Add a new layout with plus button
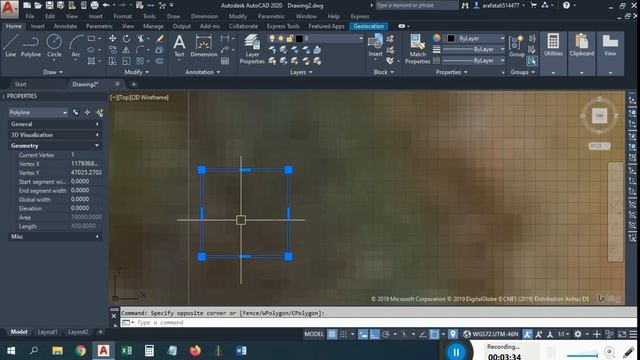The height and width of the screenshot is (360, 640). pos(100,332)
